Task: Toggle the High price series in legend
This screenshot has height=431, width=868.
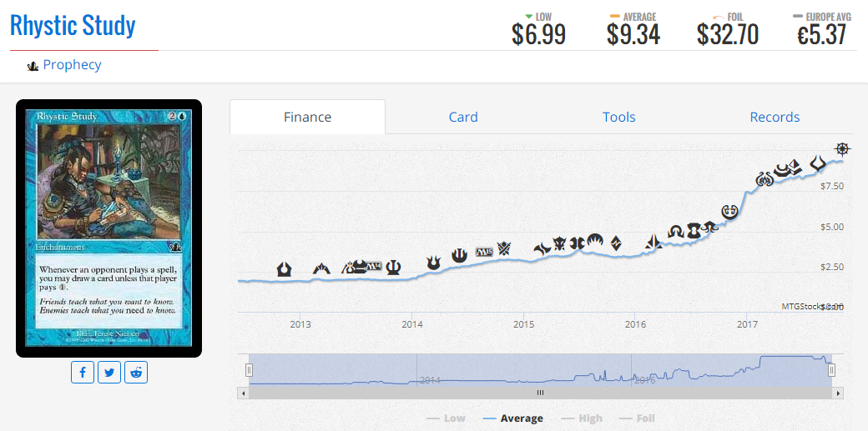Action: tap(581, 418)
